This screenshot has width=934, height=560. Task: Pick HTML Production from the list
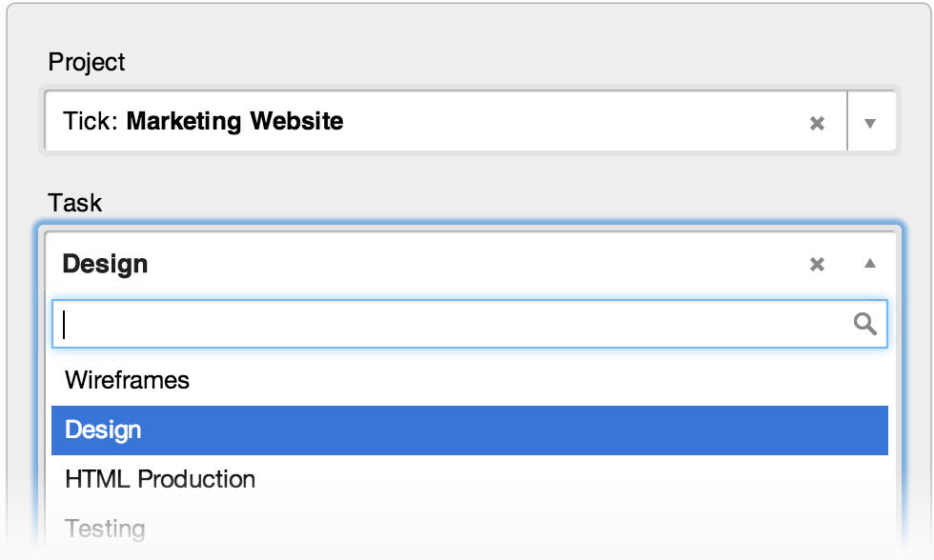coord(160,479)
